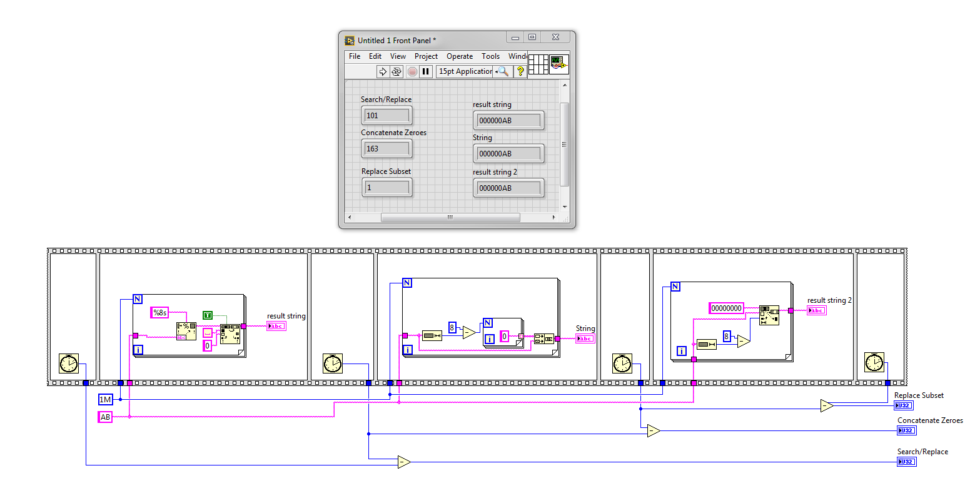
Task: Click the scroll left arrow in front panel
Action: pyautogui.click(x=350, y=217)
